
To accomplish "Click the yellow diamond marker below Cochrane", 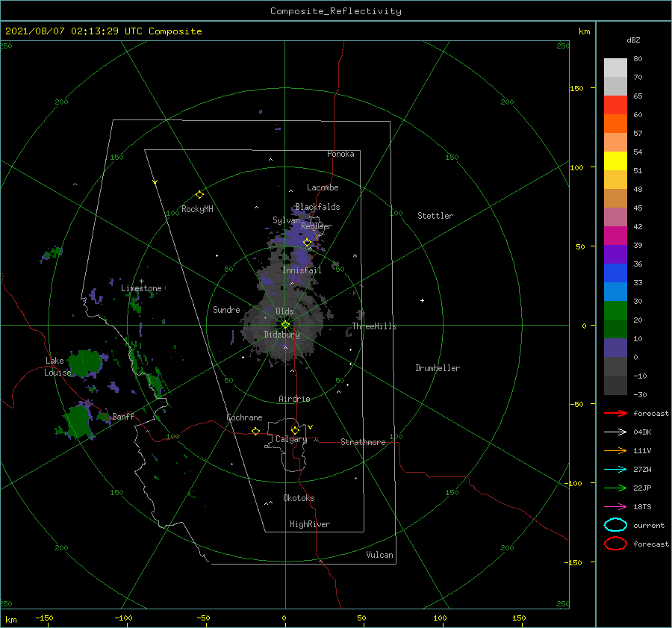I will pyautogui.click(x=255, y=431).
